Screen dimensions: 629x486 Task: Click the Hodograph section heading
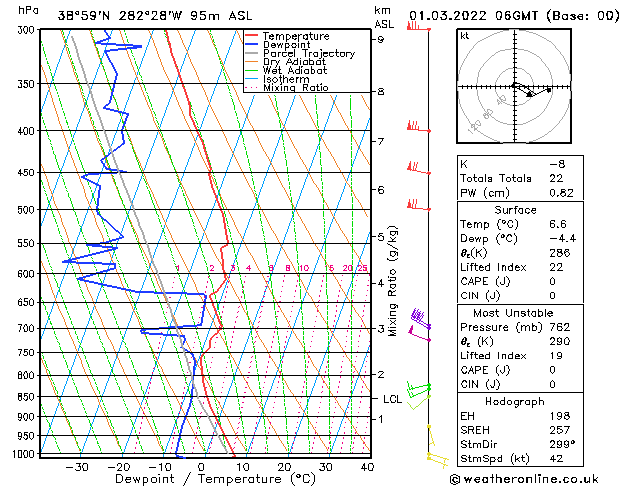pos(515,401)
